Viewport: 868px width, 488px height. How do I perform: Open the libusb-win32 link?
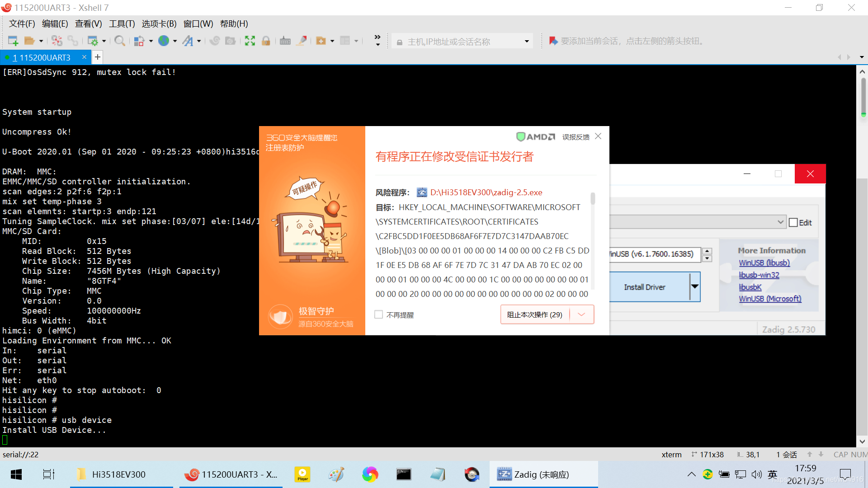[x=759, y=275]
